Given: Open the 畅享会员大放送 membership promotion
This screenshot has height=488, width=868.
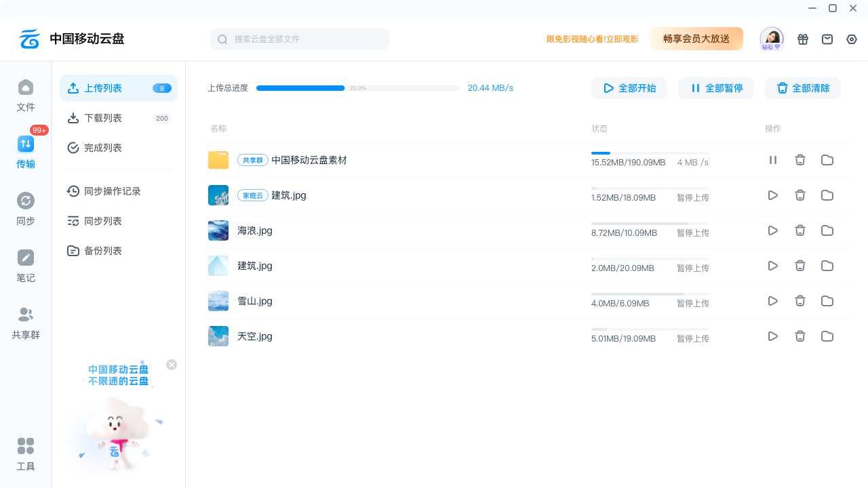Looking at the screenshot, I should (696, 39).
